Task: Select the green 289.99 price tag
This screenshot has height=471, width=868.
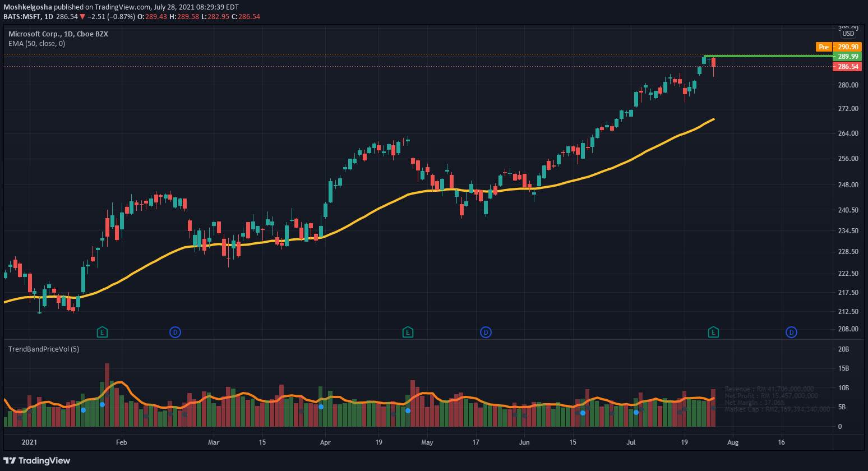Action: click(848, 57)
